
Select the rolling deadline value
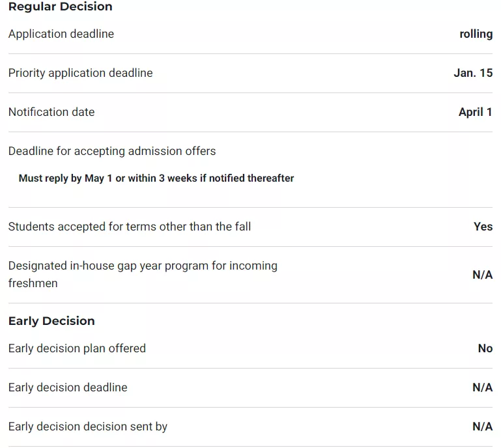(476, 34)
